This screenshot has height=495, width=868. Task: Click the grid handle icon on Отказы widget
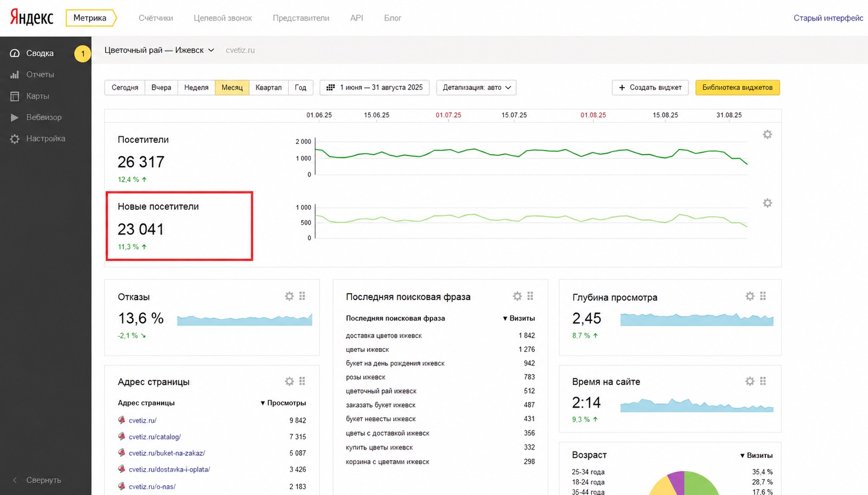tap(302, 296)
